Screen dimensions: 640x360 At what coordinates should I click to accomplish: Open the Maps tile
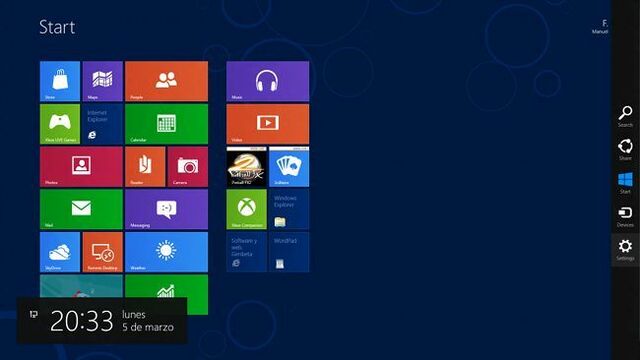[x=102, y=81]
